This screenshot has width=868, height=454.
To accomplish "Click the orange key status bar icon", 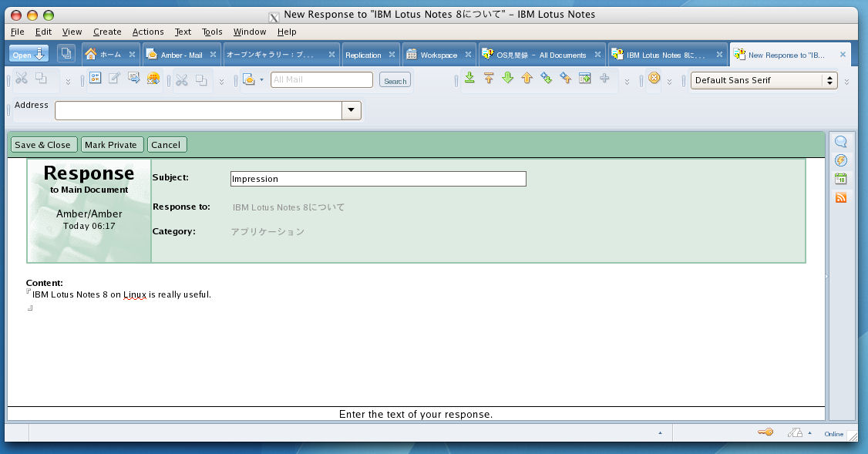I will (x=765, y=432).
